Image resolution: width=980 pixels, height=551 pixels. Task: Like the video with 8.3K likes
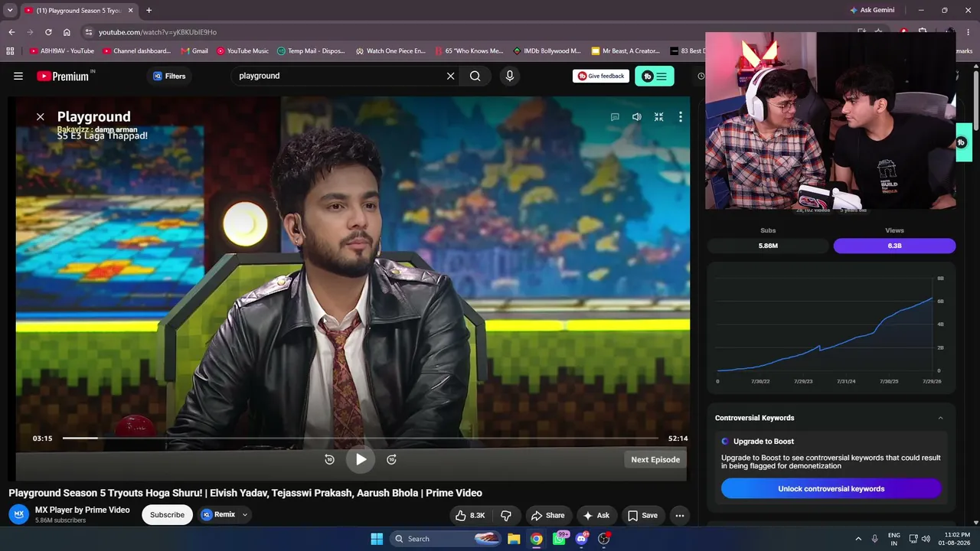click(x=470, y=515)
